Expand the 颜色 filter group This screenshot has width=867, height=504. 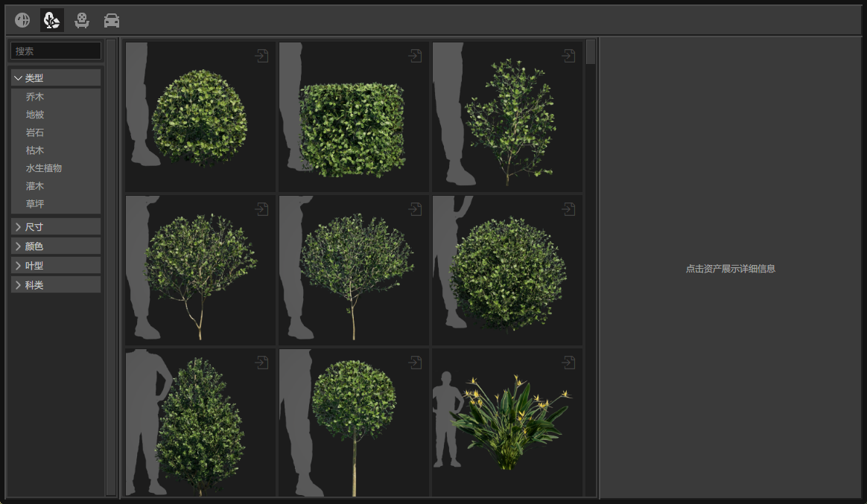coord(55,246)
